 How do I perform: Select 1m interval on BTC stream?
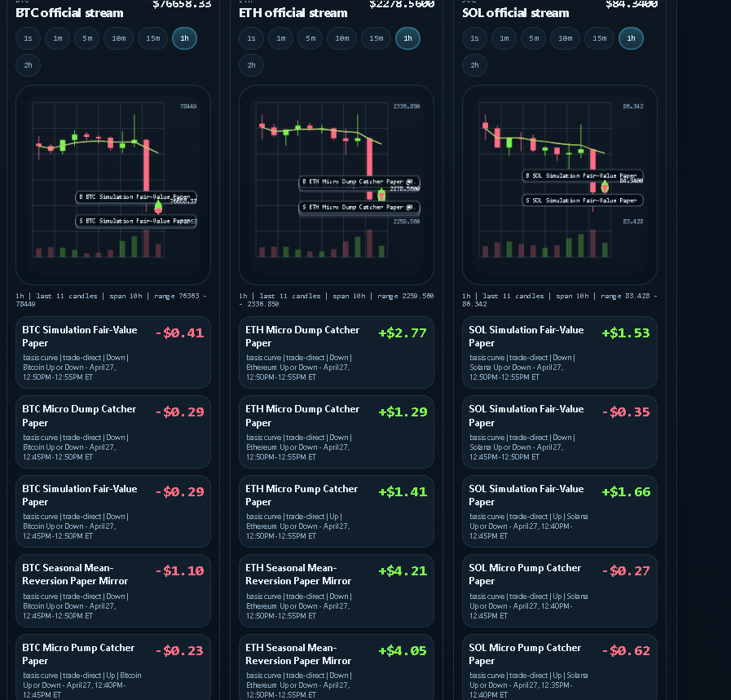pyautogui.click(x=57, y=38)
